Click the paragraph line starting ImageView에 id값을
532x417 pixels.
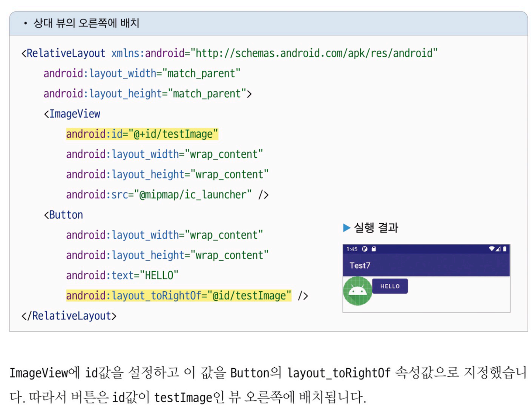point(268,373)
